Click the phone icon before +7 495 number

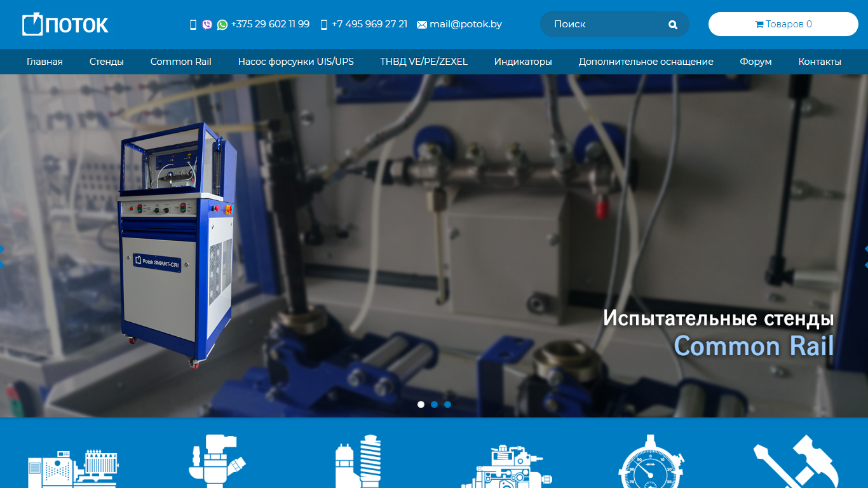324,25
